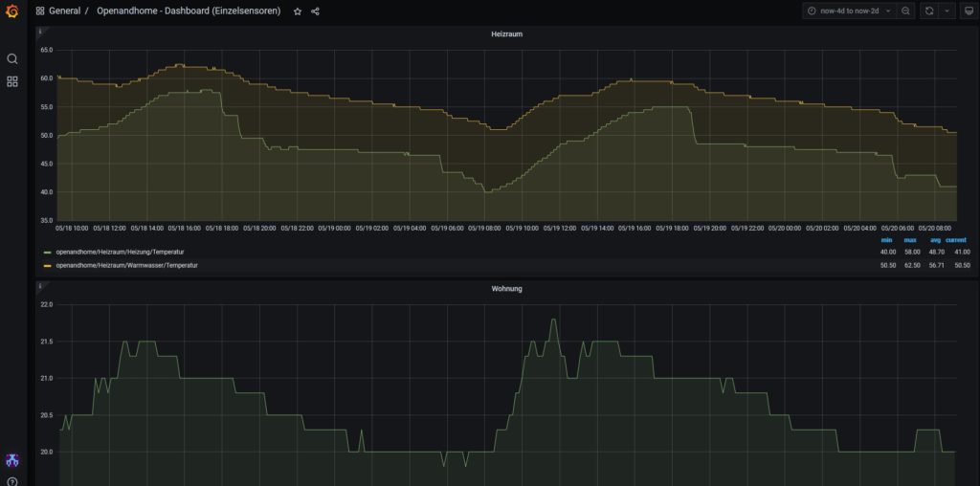Click Openandhome - Dashboard (Einzelsensoren) title
This screenshot has width=980, height=486.
click(189, 11)
